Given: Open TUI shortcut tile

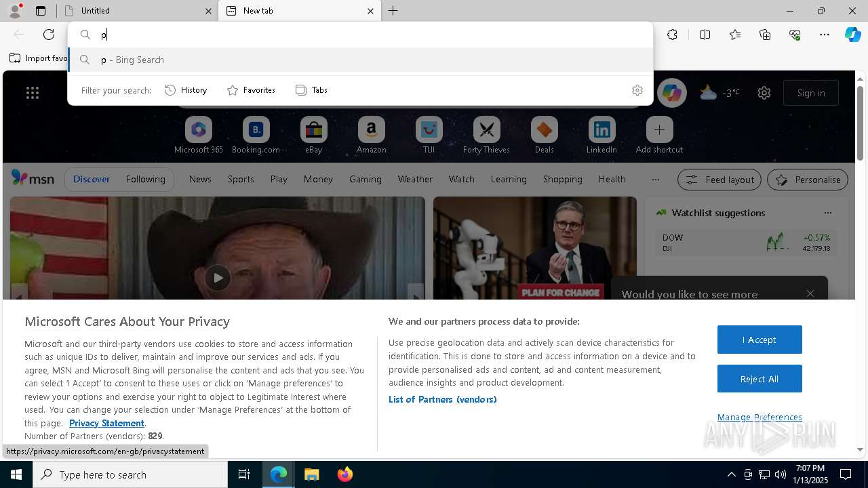Looking at the screenshot, I should coord(429,136).
